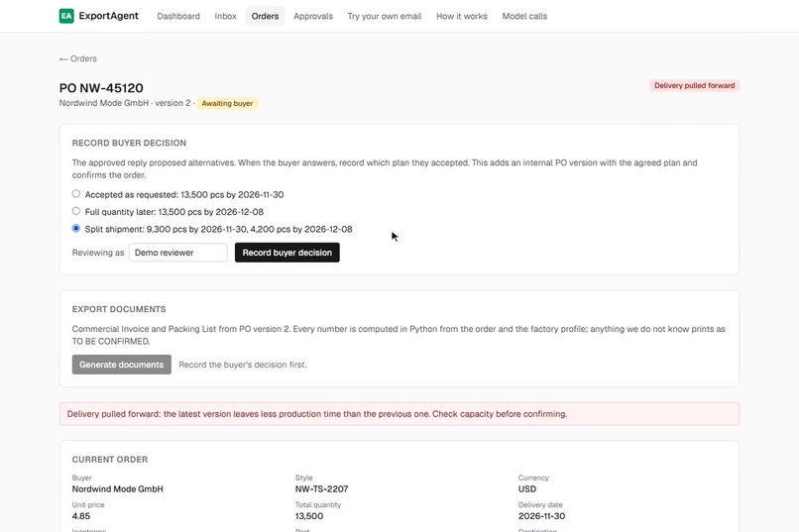Image resolution: width=799 pixels, height=532 pixels.
Task: Click the PO NW-45120 heading
Action: 101,88
